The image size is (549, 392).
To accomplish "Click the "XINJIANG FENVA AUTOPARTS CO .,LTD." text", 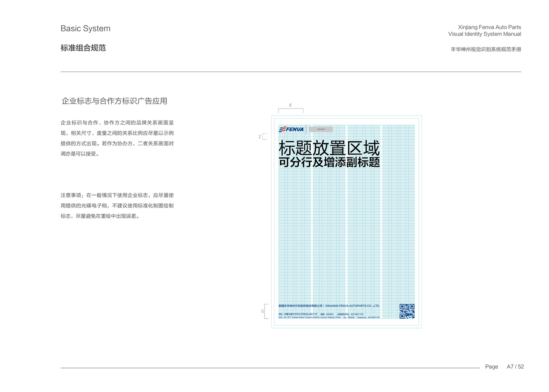I will click(352, 306).
